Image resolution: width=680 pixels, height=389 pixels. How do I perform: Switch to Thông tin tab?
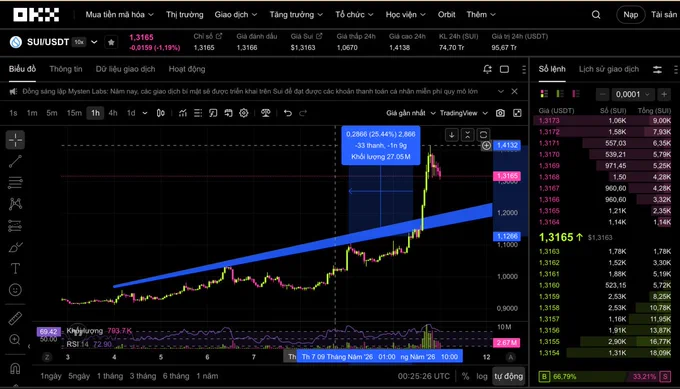pyautogui.click(x=66, y=69)
